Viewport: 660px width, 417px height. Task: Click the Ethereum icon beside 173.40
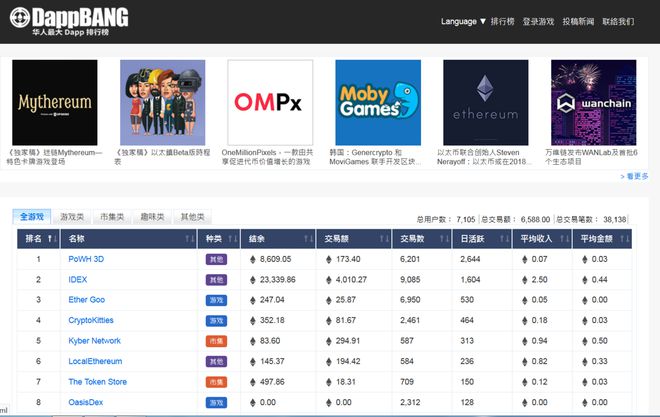(x=329, y=260)
